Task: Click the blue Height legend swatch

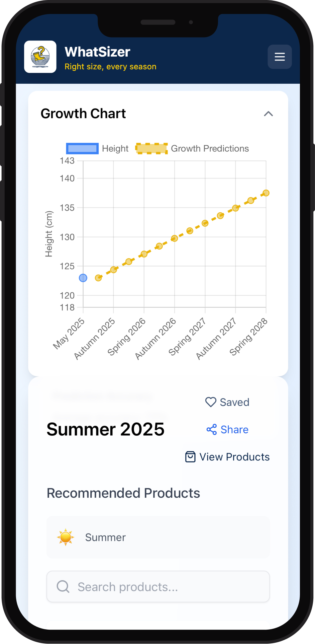Action: [82, 148]
